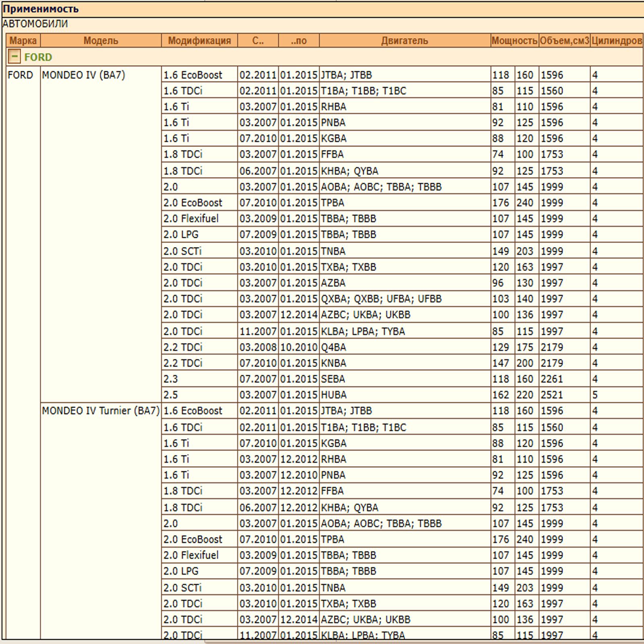This screenshot has width=644, height=644.
Task: Select the Применимость section title
Action: (x=41, y=9)
